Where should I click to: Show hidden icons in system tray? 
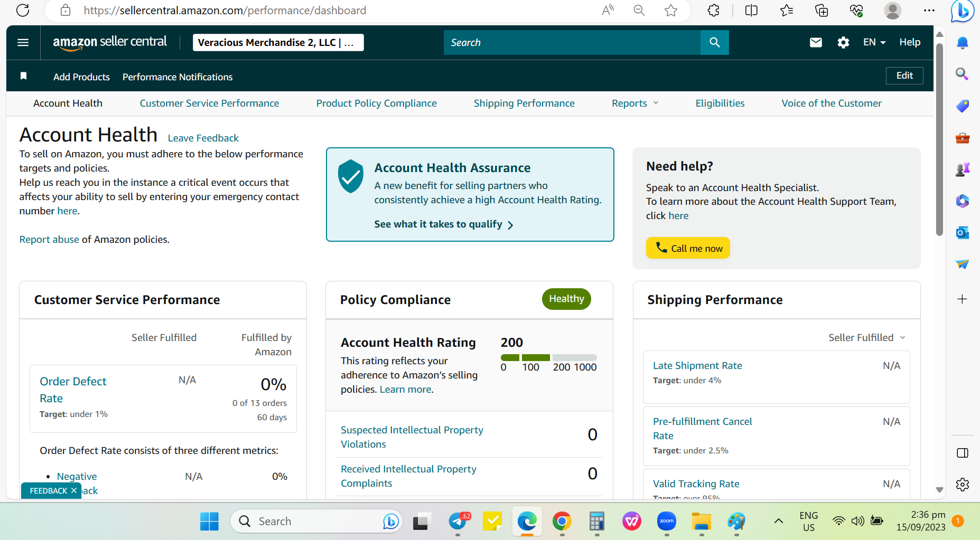pyautogui.click(x=779, y=522)
